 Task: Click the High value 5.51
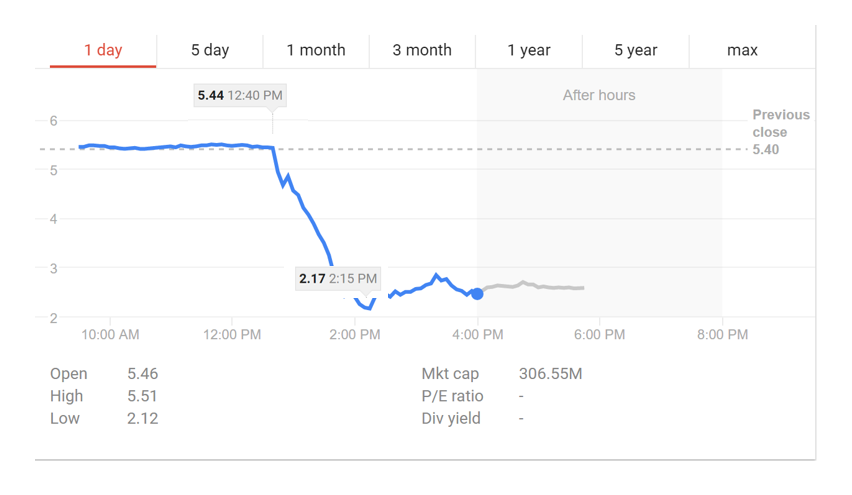click(142, 396)
